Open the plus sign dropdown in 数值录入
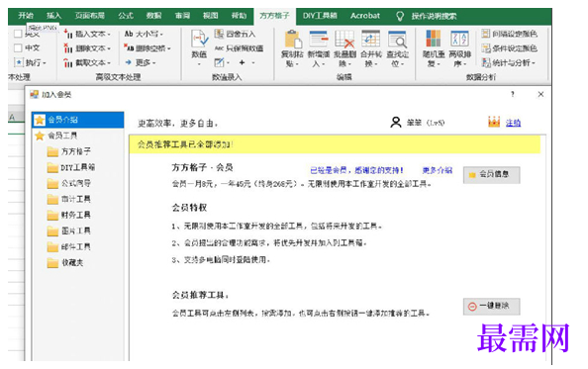 253,62
